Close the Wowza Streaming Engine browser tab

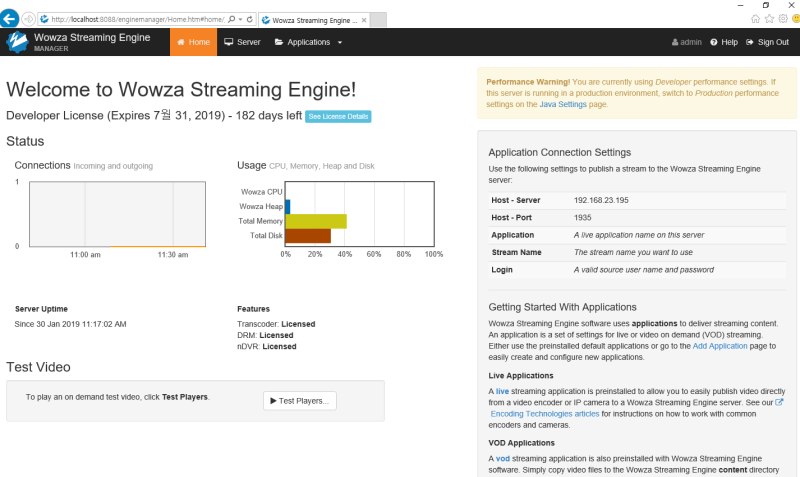point(364,20)
